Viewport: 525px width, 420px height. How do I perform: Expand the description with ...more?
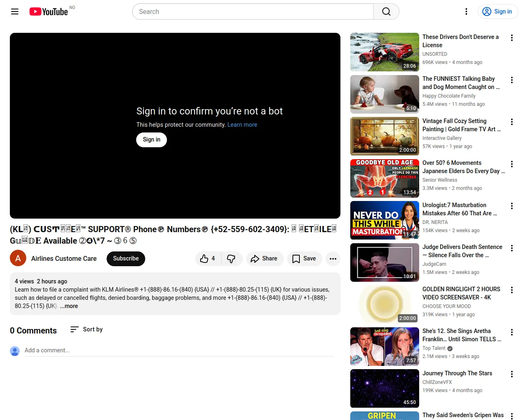[69, 306]
